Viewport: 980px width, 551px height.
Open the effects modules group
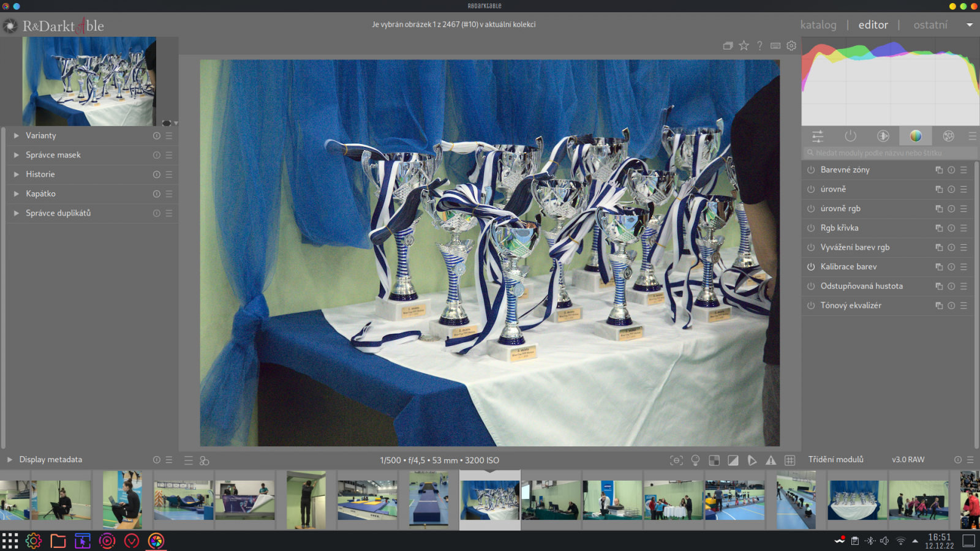tap(949, 135)
